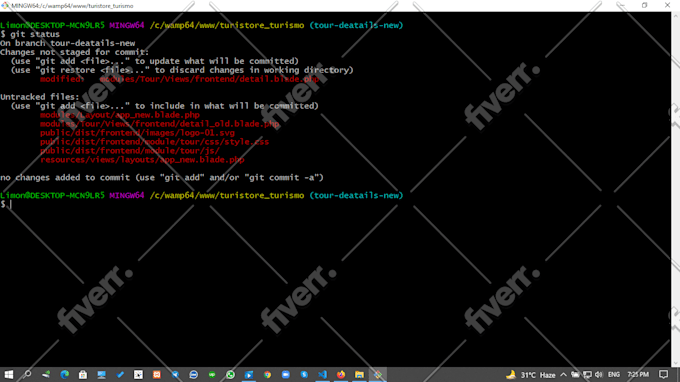Switch input language ENG indicator
680x382 pixels.
614,375
